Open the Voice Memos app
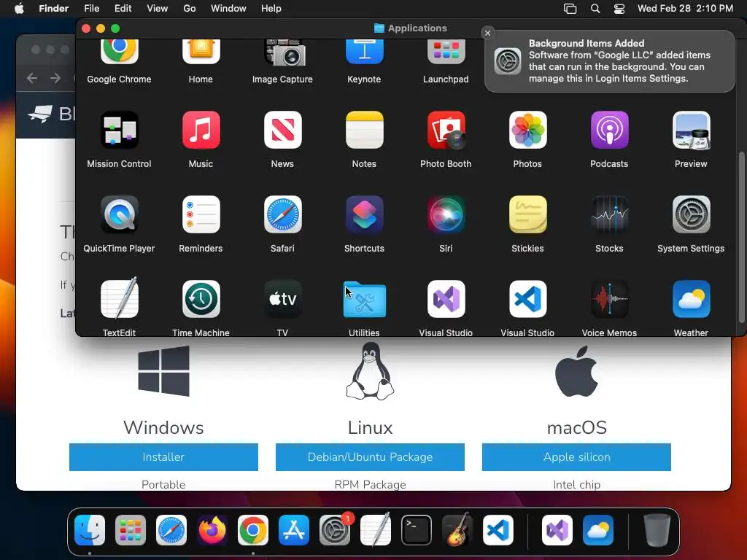747x560 pixels. 609,299
